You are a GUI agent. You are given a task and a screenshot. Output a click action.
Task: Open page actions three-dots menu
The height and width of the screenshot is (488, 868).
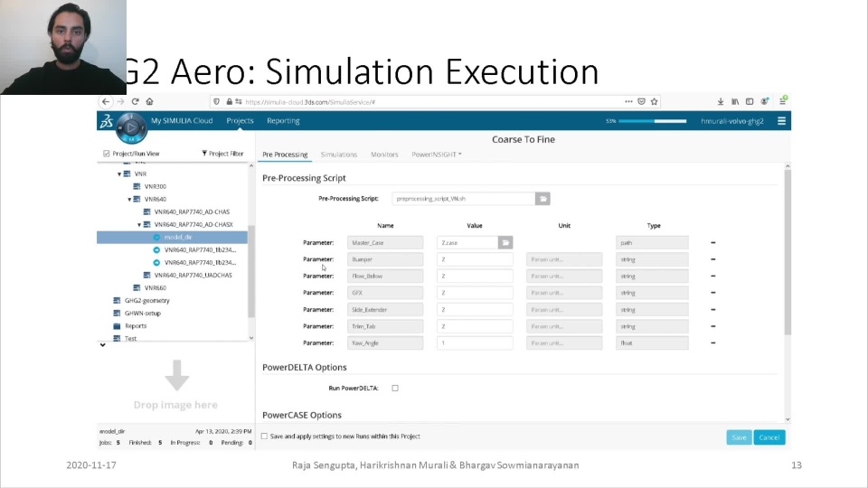click(628, 102)
